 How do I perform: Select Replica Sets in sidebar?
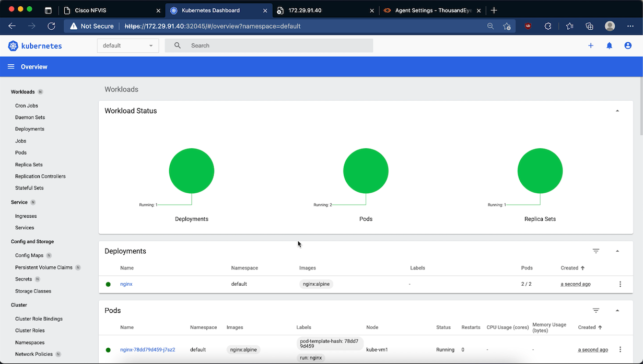(x=29, y=165)
